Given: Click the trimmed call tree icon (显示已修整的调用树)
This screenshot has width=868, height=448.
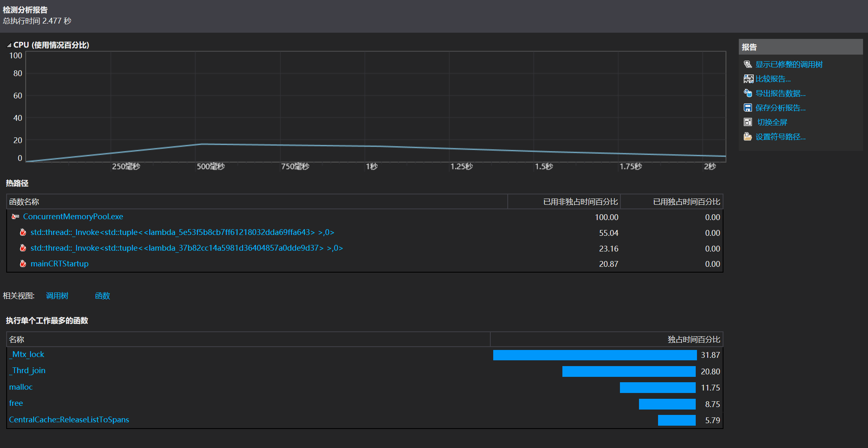Looking at the screenshot, I should tap(747, 65).
